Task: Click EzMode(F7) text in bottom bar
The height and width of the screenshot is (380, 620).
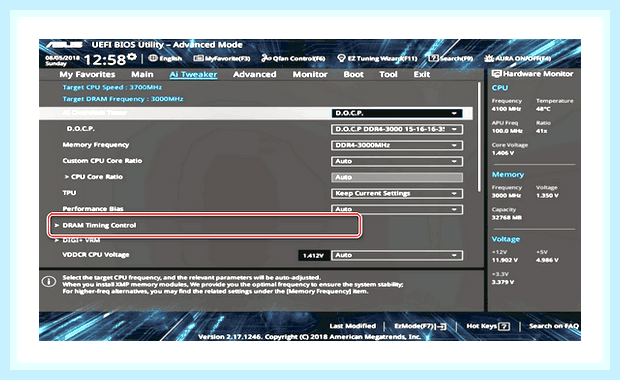Action: tap(414, 326)
